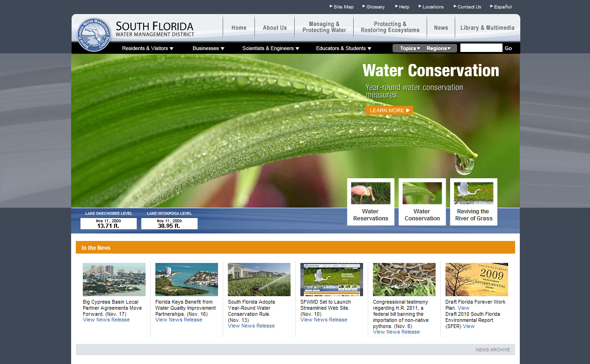Focus the site search input field
Viewport: 590px width, 364px height.
coord(481,48)
